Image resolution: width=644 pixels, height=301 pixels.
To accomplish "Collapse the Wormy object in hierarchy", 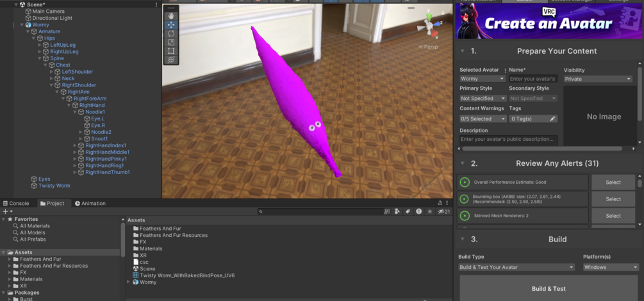I will (22, 24).
